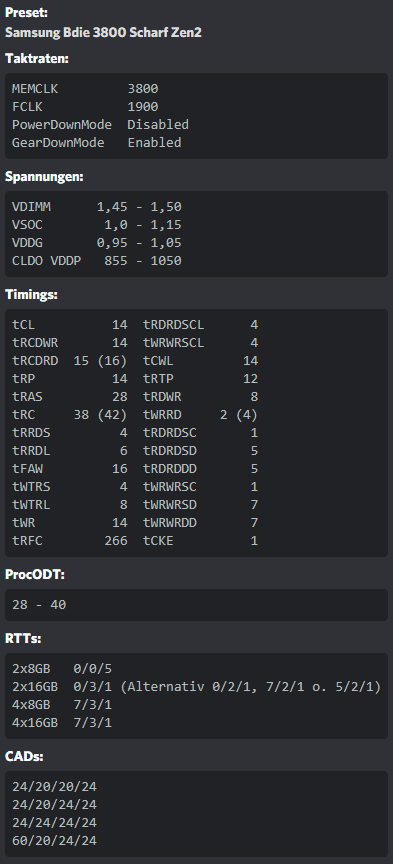The width and height of the screenshot is (393, 864).
Task: Click the tWRWRDD 7 timing entry
Action: (x=201, y=522)
